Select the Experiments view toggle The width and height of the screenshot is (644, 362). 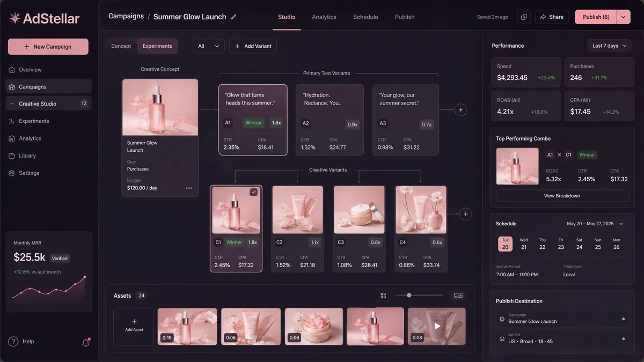pos(157,46)
